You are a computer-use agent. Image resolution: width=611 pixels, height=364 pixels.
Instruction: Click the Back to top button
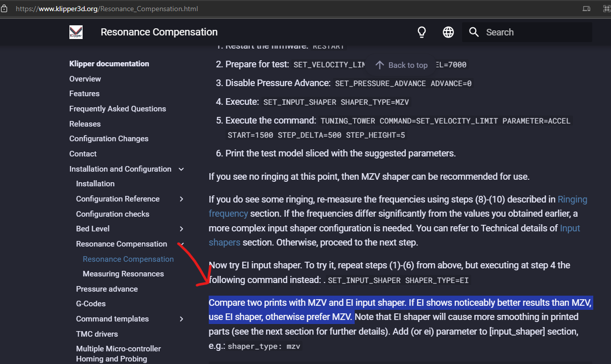coord(401,65)
